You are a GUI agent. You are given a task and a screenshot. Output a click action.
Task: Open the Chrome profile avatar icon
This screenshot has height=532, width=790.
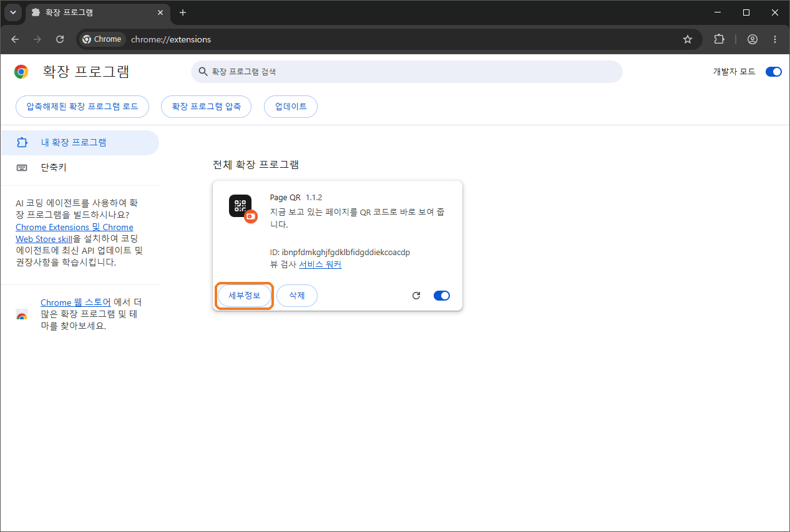click(753, 39)
